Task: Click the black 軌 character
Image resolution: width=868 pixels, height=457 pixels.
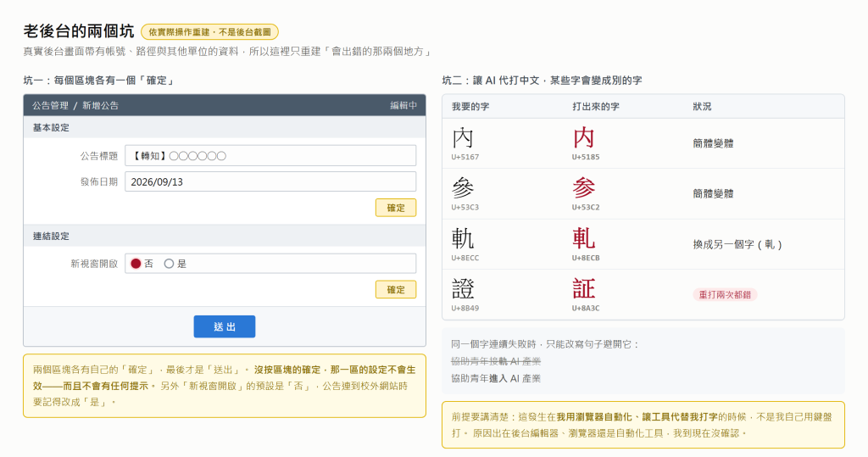Action: pyautogui.click(x=462, y=239)
